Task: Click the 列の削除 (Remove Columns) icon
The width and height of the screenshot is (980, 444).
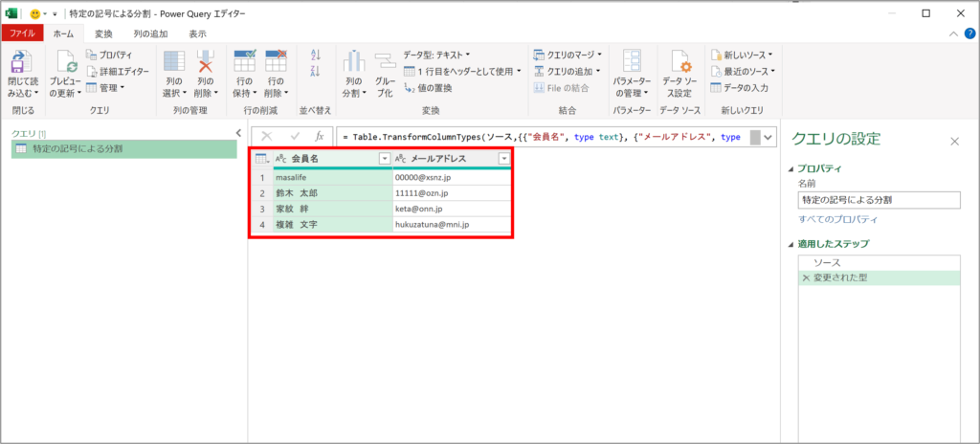Action: point(206,64)
